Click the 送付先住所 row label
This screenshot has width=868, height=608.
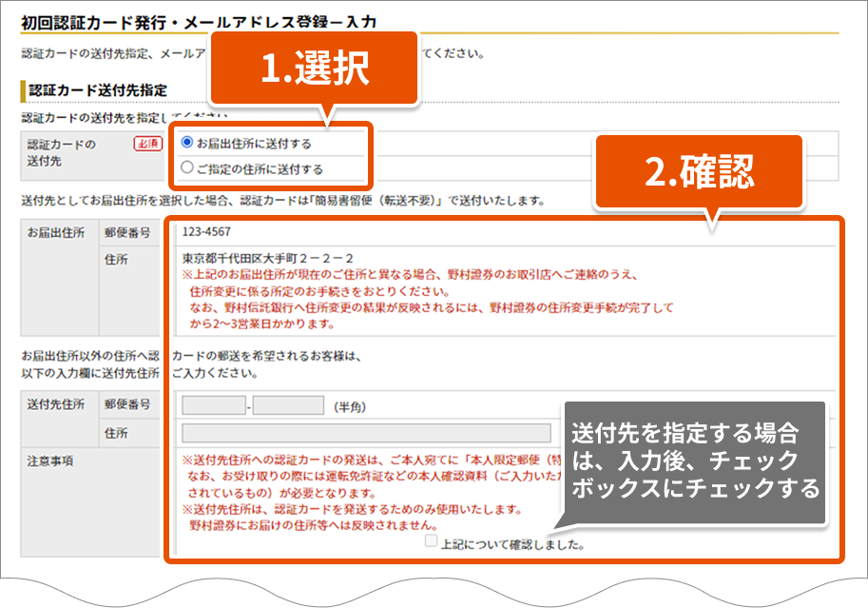pos(57,406)
